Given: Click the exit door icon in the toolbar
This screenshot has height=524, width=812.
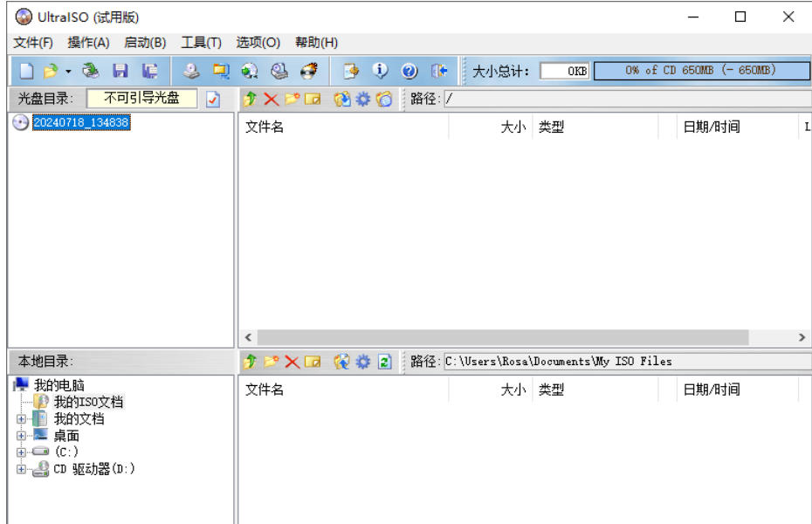Looking at the screenshot, I should (x=439, y=71).
